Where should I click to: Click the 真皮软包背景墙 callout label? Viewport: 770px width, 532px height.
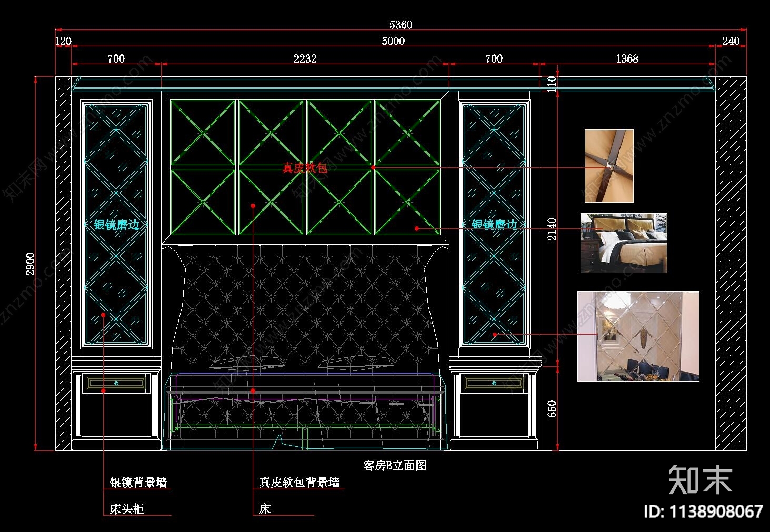click(299, 482)
